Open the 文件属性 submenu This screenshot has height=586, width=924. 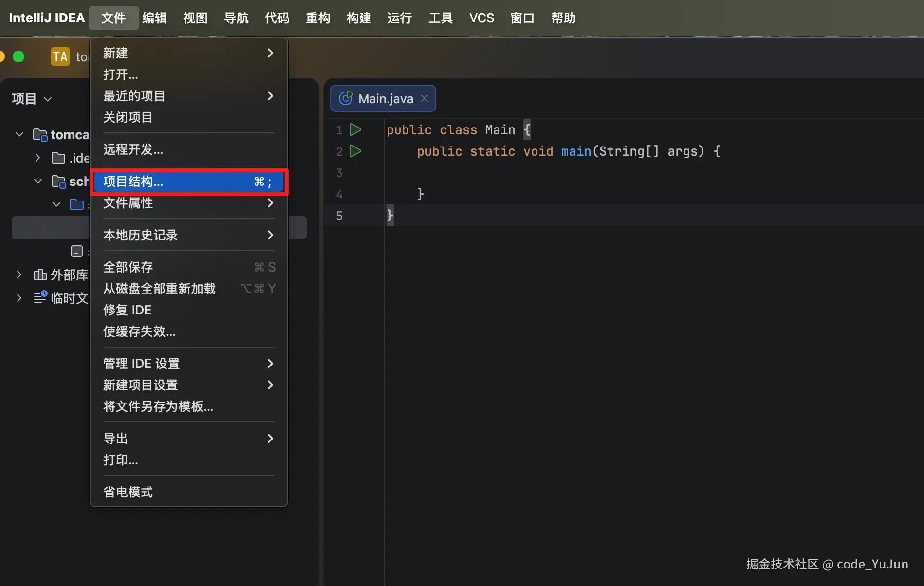point(189,203)
